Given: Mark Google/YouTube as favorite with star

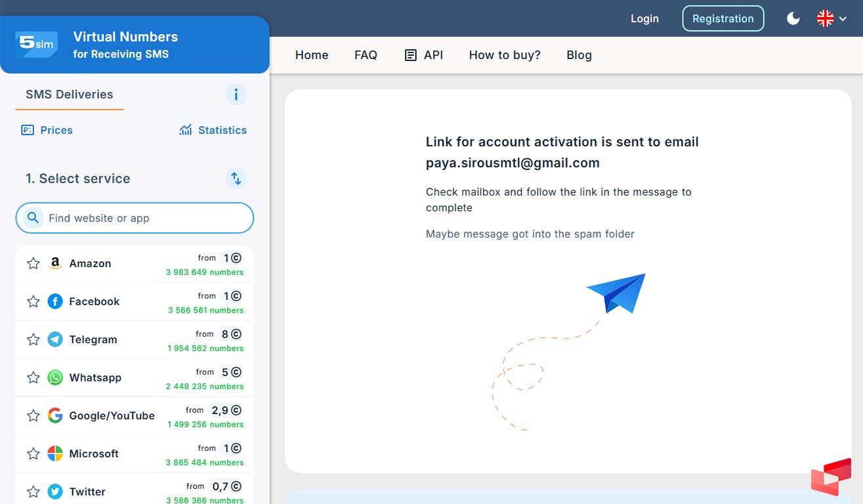Looking at the screenshot, I should tap(33, 416).
